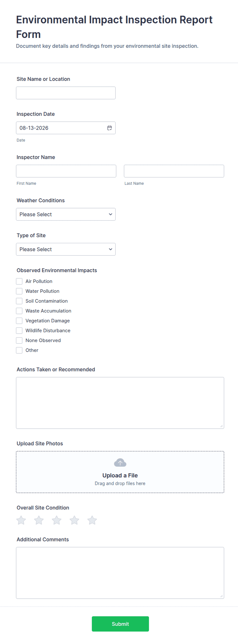The width and height of the screenshot is (238, 644).
Task: Submit the inspection report form
Action: click(x=120, y=624)
